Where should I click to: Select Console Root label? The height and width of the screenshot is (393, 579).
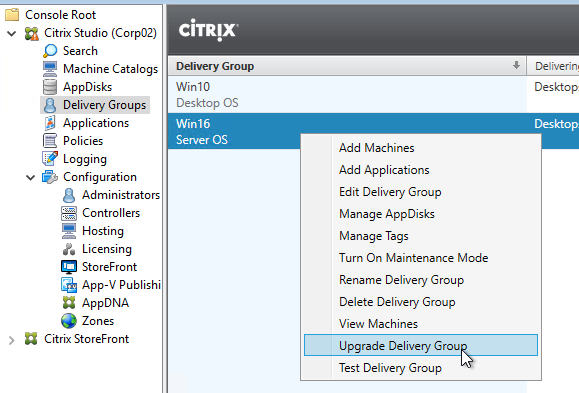[61, 15]
